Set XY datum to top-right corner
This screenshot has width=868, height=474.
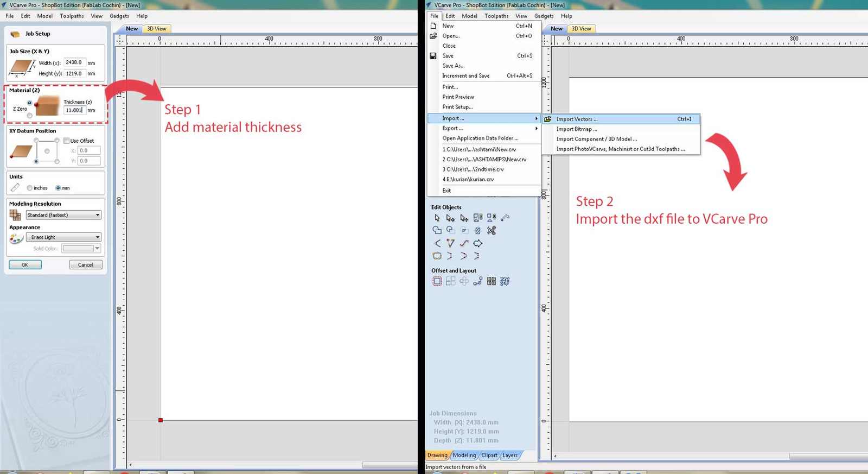click(x=57, y=141)
